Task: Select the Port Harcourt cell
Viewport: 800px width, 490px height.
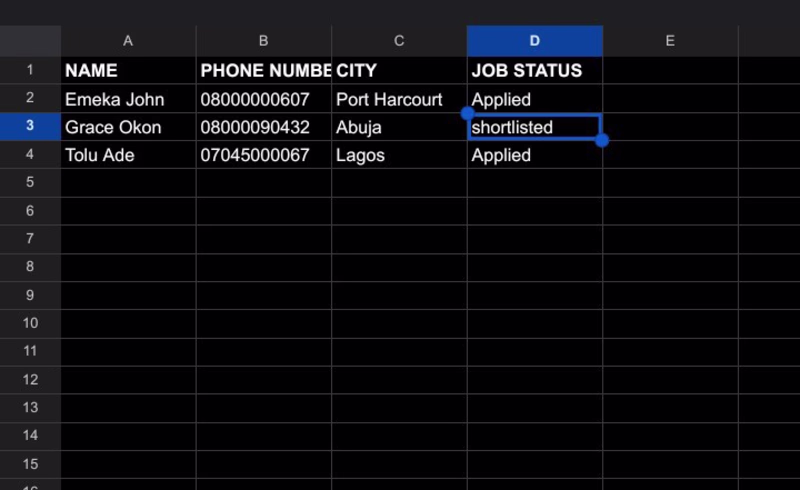Action: 399,99
